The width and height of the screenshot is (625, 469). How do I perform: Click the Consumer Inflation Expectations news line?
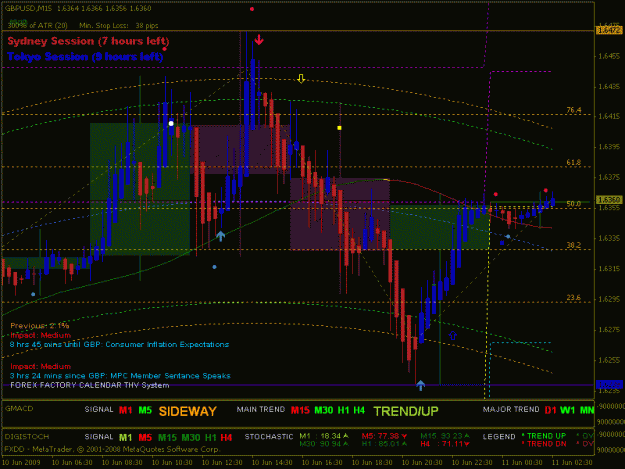point(120,344)
